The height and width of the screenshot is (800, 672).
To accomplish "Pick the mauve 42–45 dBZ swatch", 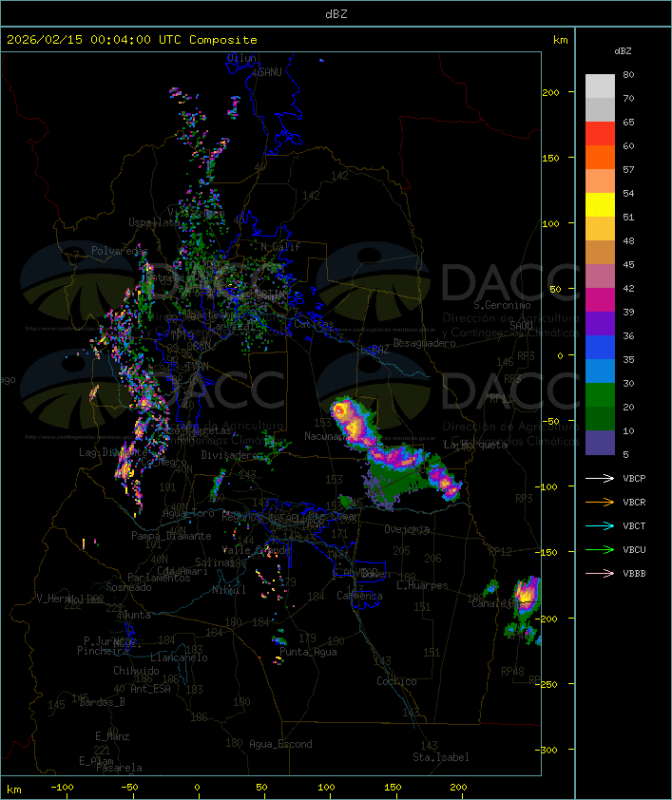I will [600, 276].
